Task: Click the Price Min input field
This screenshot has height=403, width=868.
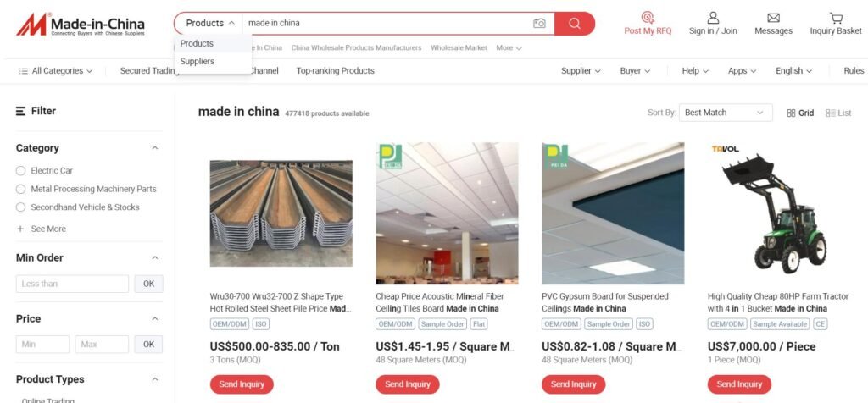Action: [x=42, y=345]
